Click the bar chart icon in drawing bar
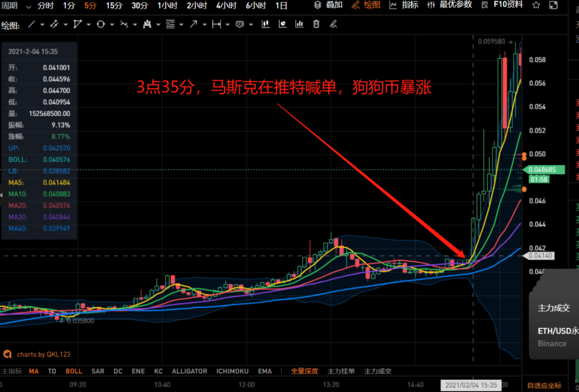 coord(299,24)
